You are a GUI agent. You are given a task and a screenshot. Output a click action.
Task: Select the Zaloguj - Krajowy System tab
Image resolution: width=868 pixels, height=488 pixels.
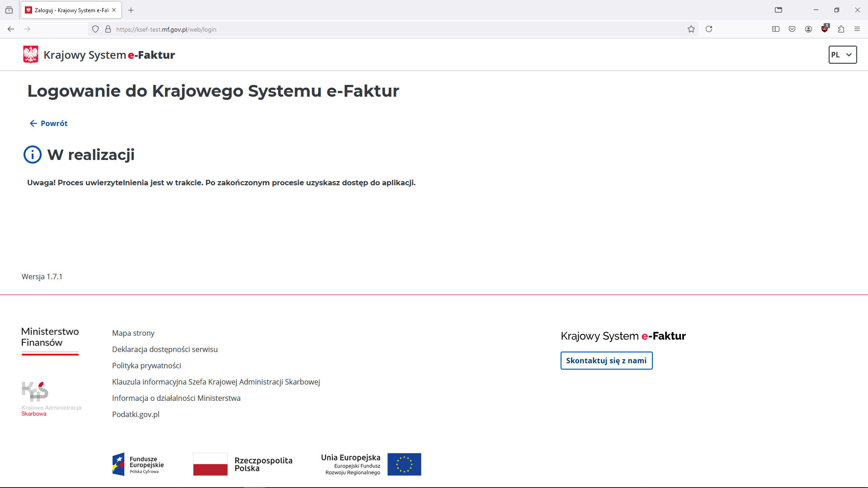pyautogui.click(x=68, y=10)
